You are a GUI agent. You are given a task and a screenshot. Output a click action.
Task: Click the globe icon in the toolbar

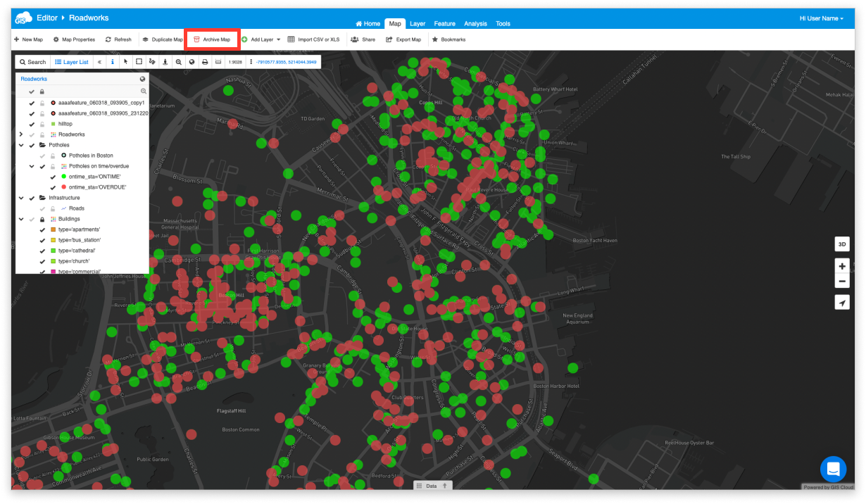(192, 62)
